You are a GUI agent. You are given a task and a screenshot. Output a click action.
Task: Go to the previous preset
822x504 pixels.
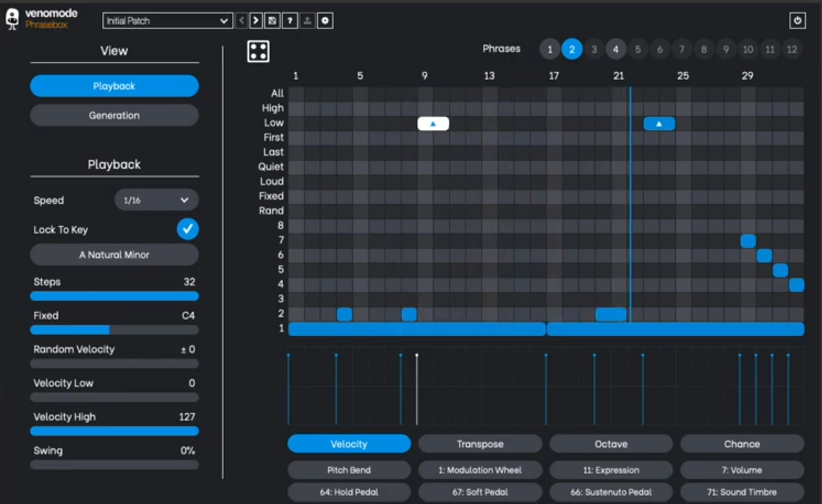(241, 21)
